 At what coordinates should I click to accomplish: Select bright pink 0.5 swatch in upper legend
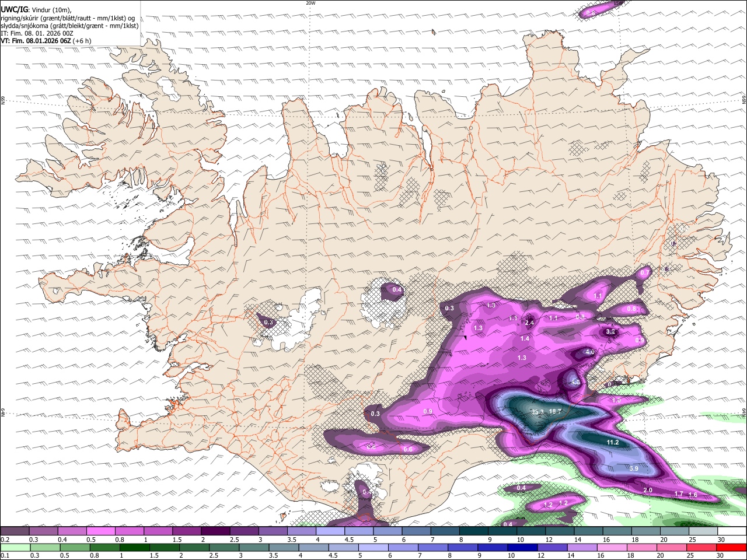(100, 531)
